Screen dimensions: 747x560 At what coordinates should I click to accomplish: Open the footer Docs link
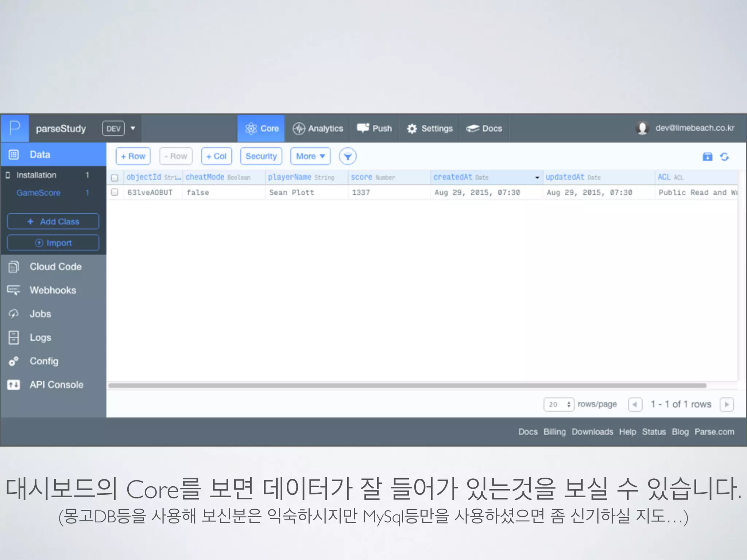(528, 432)
